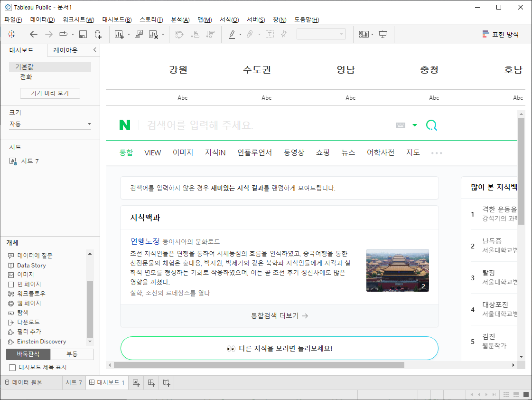Click the filmstrip view icon in status bar
532x400 pixels.
[516, 394]
